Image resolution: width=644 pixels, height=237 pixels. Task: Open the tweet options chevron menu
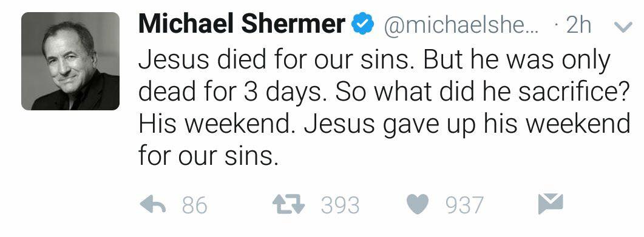click(x=623, y=27)
